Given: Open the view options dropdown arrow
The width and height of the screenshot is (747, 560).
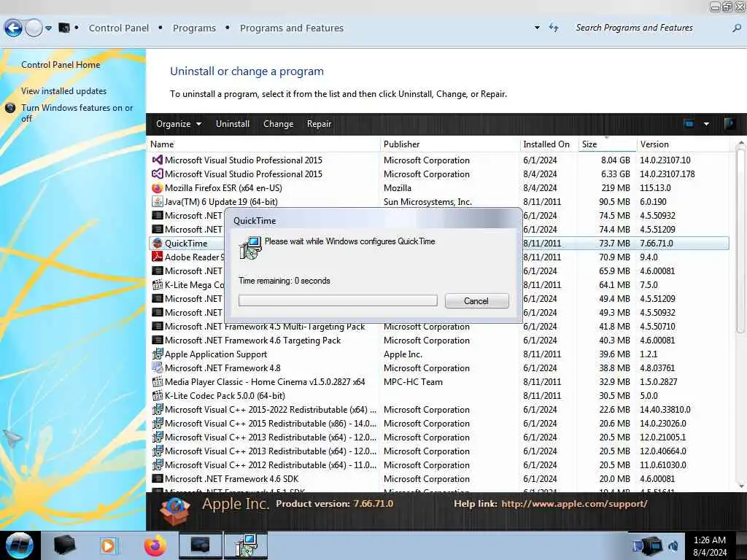Looking at the screenshot, I should click(x=706, y=124).
